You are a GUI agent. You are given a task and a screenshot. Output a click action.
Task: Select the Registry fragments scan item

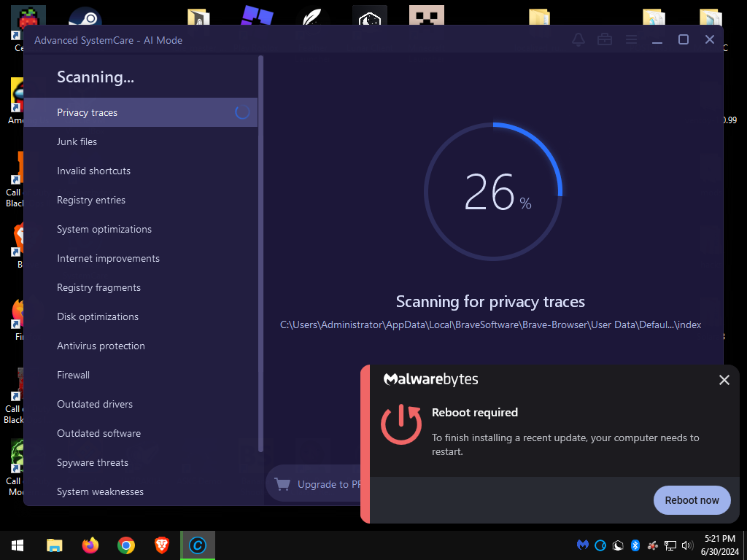tap(141, 287)
